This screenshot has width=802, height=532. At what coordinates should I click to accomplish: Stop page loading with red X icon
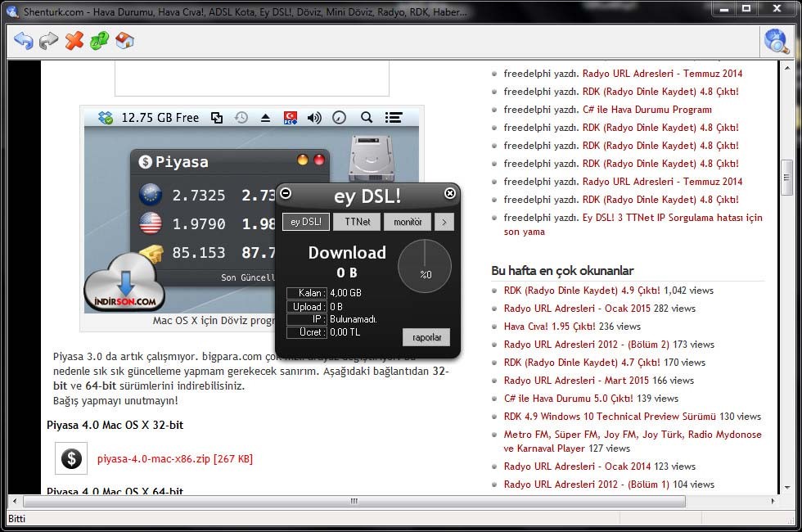[x=74, y=40]
